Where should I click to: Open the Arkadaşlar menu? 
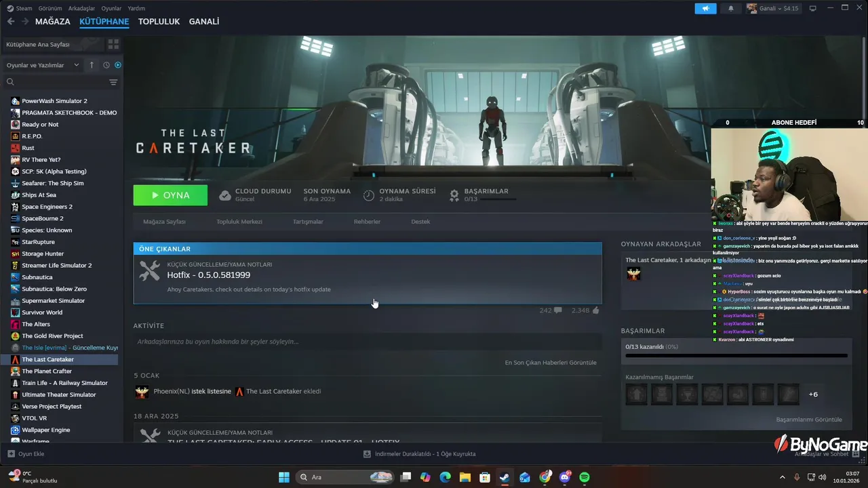point(82,8)
